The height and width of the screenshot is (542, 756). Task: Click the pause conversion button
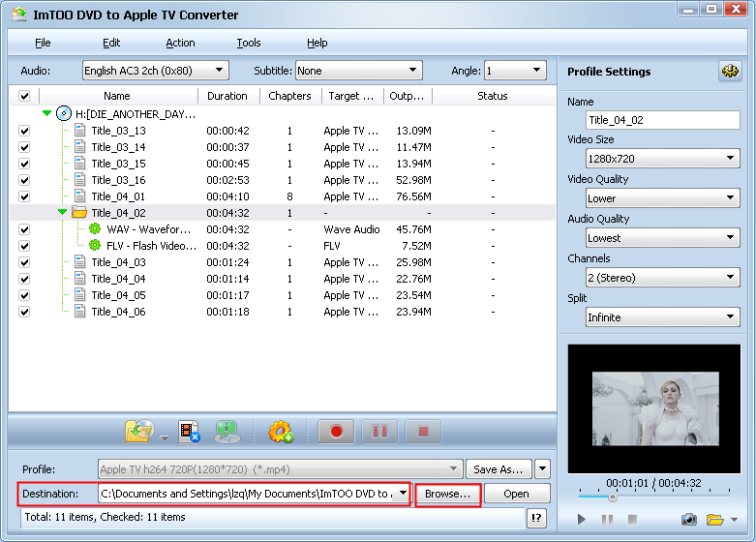point(379,431)
